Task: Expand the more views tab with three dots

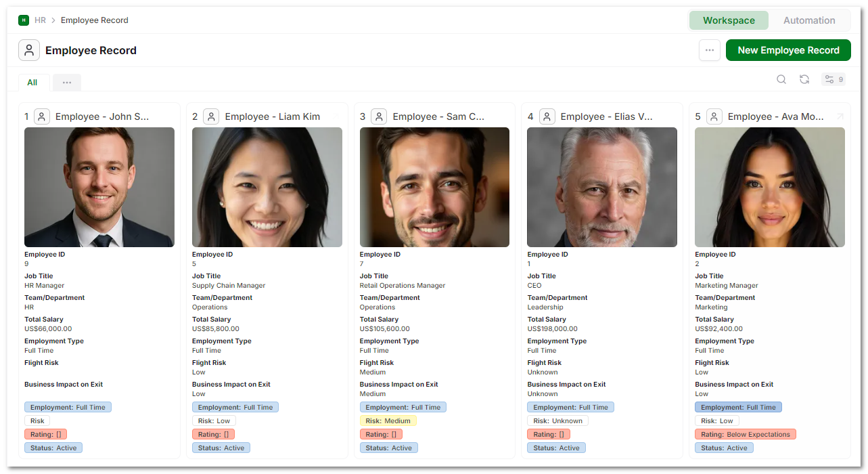Action: coord(67,83)
